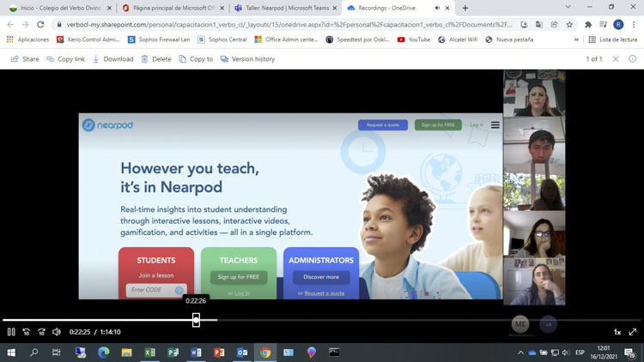Show hidden system tray icons
644x362 pixels.
(x=521, y=353)
